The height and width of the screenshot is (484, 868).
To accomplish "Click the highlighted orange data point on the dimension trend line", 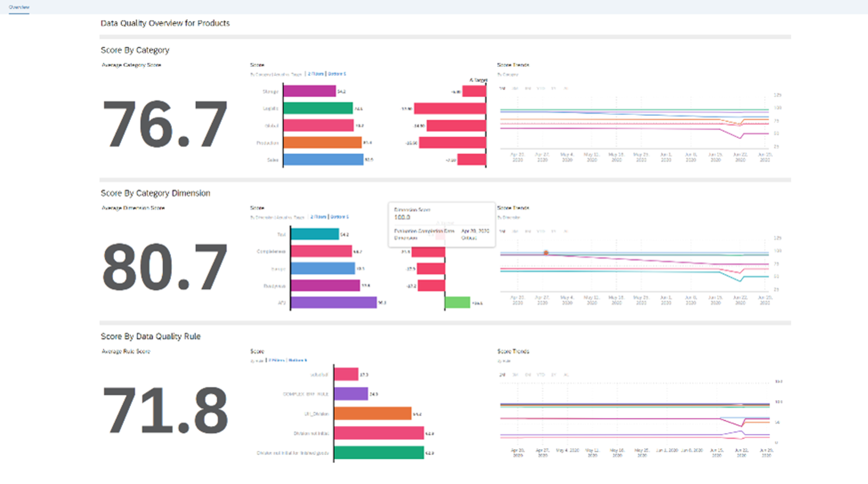I will (x=545, y=252).
